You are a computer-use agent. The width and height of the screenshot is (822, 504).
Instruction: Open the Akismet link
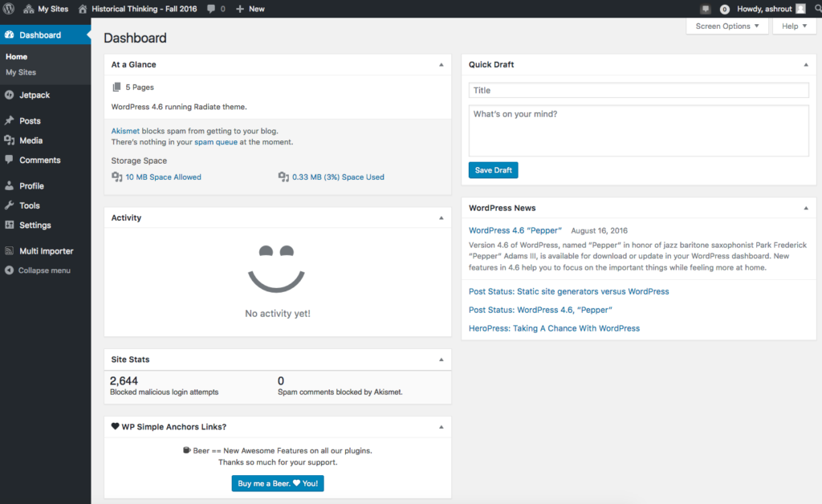coord(125,131)
